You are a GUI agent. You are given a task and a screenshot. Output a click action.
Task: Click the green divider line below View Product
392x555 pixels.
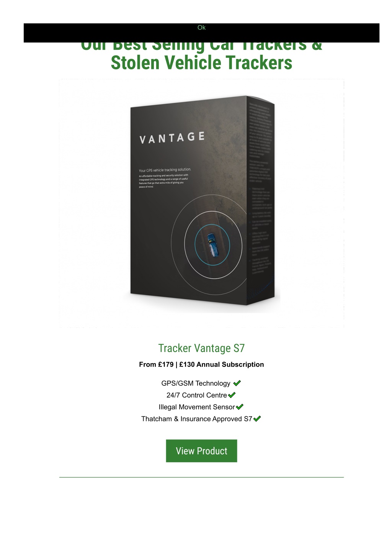201,477
